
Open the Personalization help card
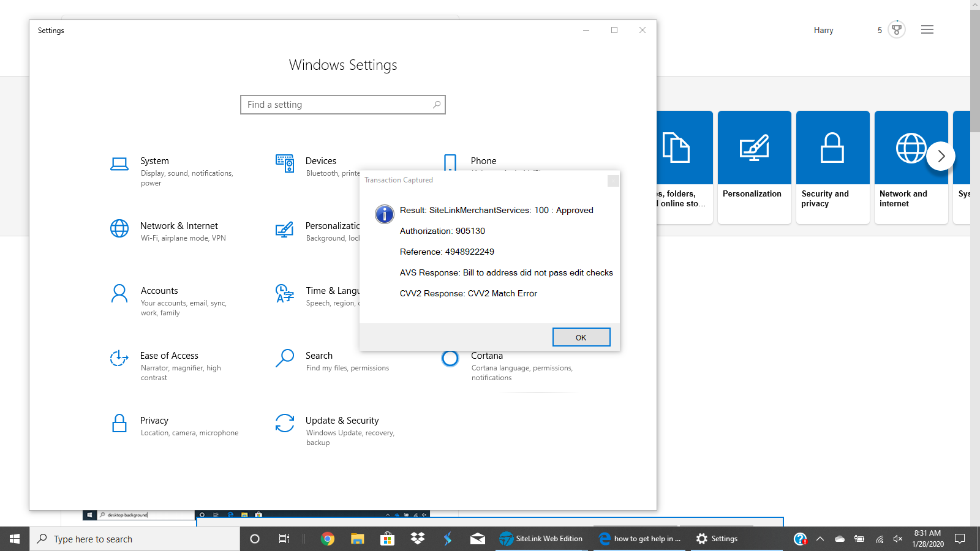(x=755, y=167)
